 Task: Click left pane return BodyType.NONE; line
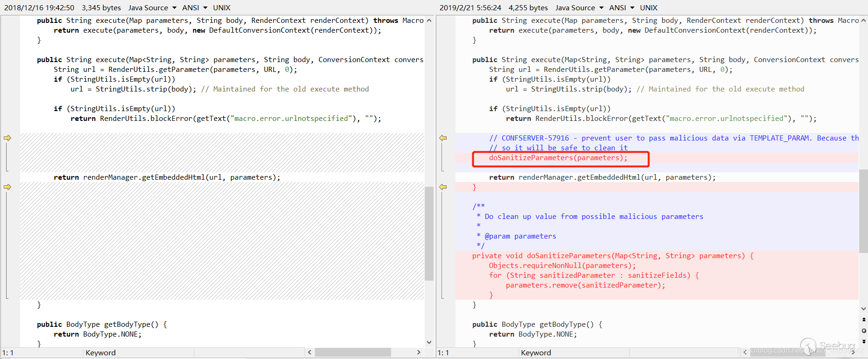98,334
